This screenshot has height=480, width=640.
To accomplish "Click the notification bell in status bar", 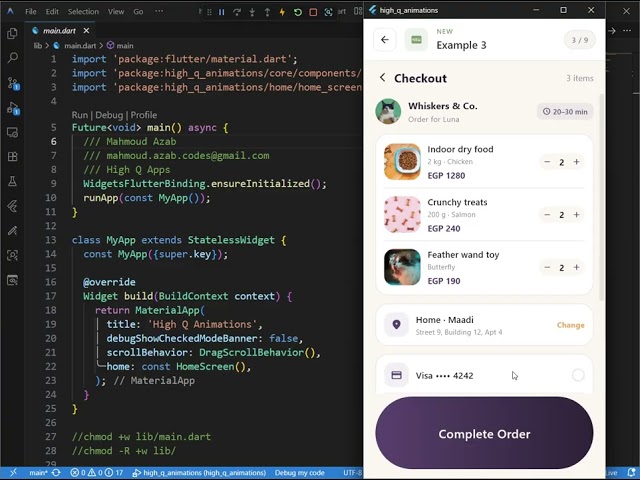I will pyautogui.click(x=631, y=473).
